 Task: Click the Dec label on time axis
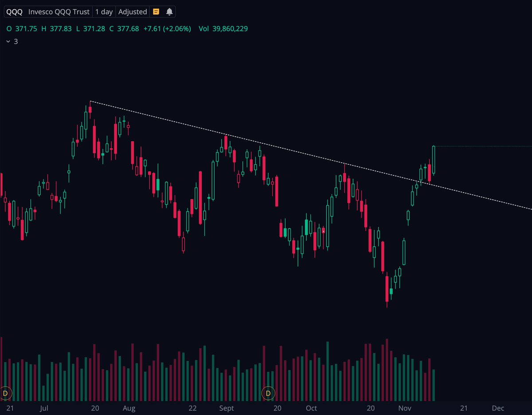(498, 408)
